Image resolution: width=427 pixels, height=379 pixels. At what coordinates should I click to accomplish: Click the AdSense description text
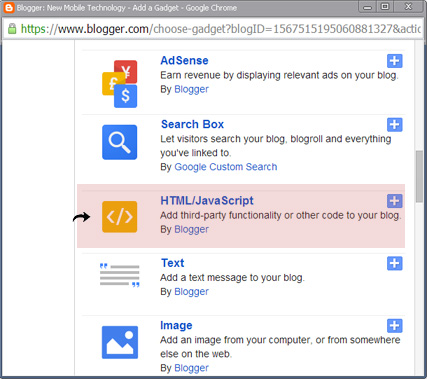[x=279, y=75]
